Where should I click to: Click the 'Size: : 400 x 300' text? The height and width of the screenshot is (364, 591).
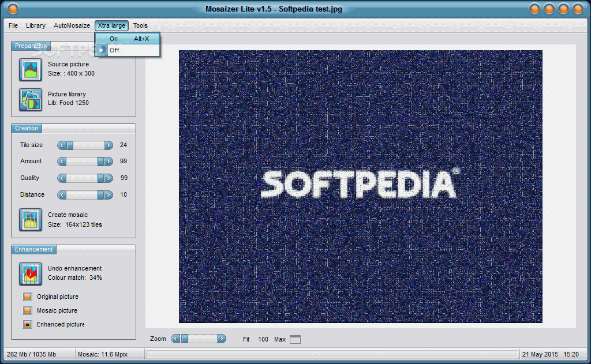[71, 73]
